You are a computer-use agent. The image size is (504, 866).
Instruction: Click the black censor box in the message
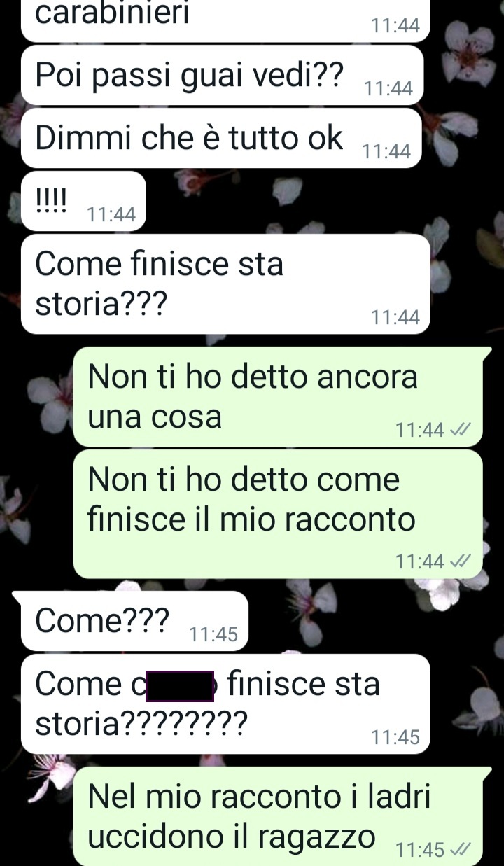(180, 685)
